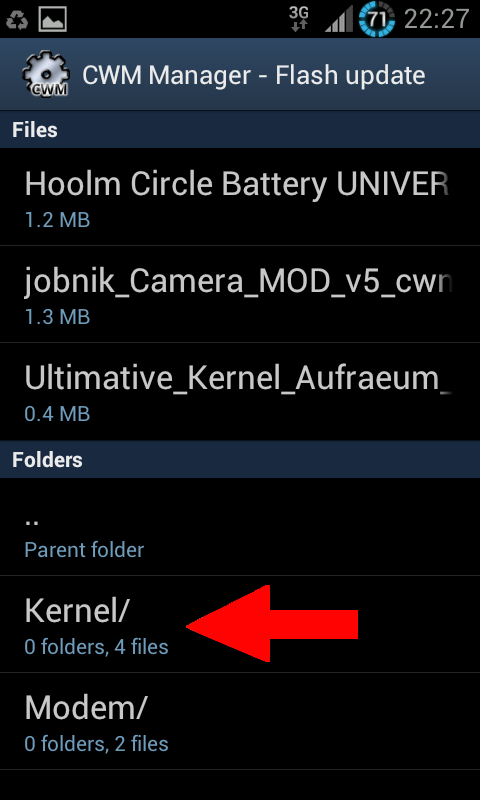Screen dimensions: 480x800
Task: Tap the '0 folders, 2 files' subtitle
Action: tap(96, 744)
